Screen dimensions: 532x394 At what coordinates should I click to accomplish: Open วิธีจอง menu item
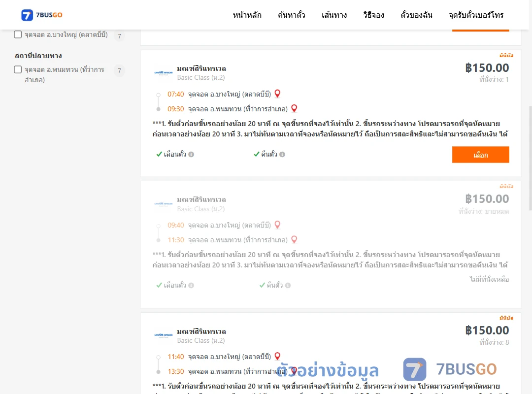click(373, 15)
